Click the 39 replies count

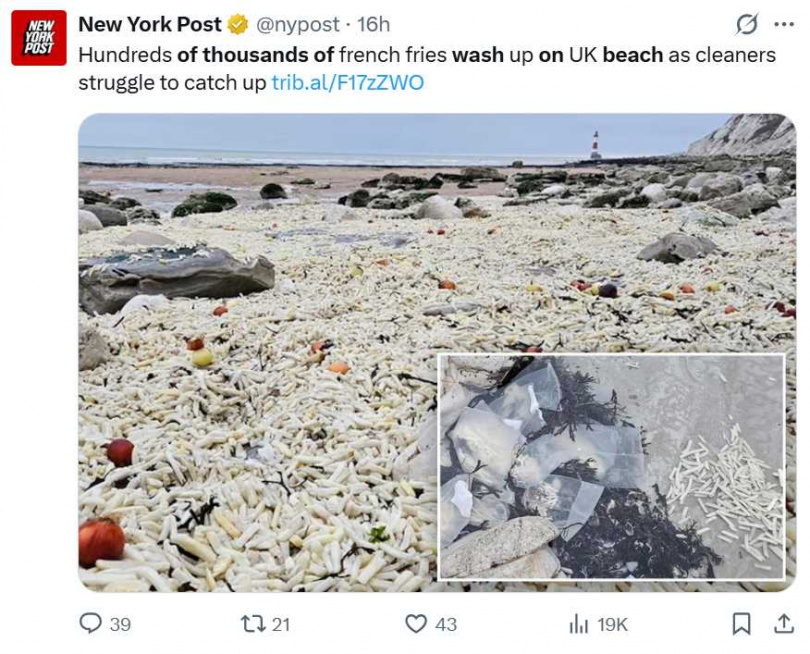[x=120, y=624]
